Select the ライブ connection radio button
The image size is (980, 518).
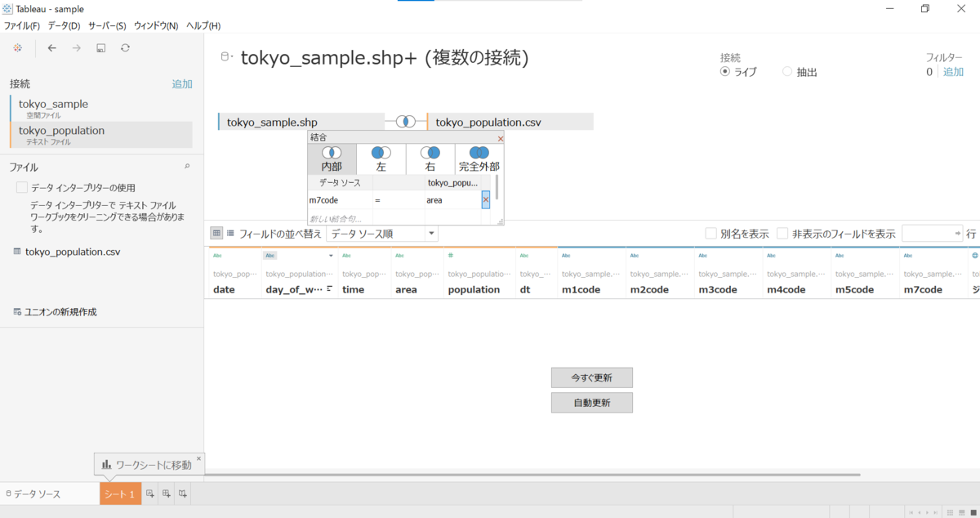click(x=725, y=72)
